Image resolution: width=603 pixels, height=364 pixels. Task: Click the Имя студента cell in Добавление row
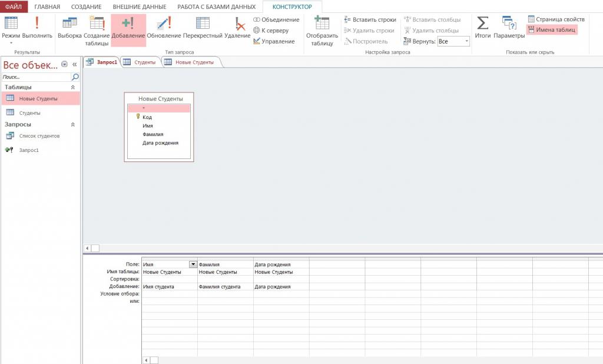coord(170,287)
